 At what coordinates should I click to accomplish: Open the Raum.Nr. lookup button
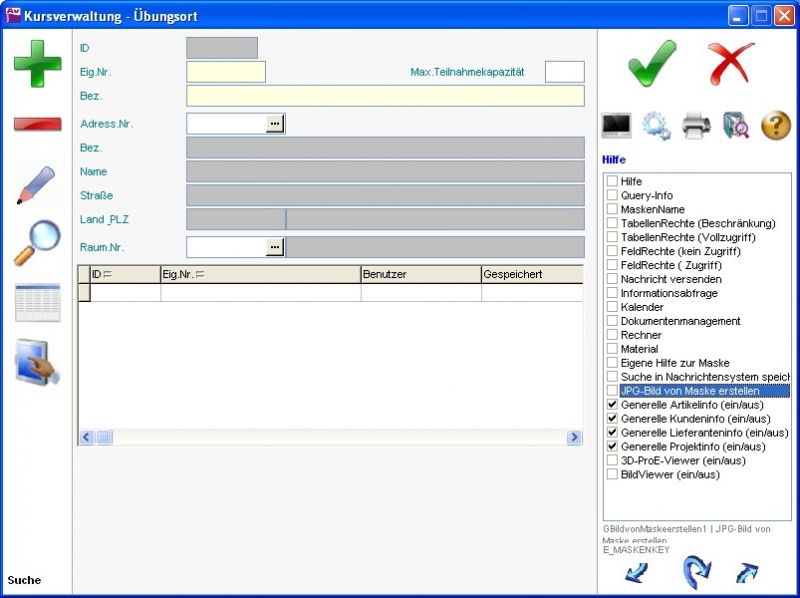tap(274, 246)
